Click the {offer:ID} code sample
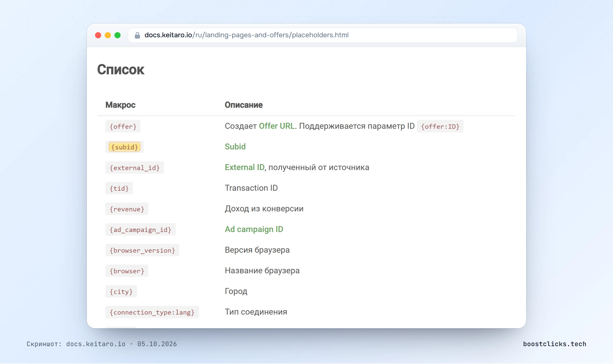613x364 pixels. (x=440, y=126)
